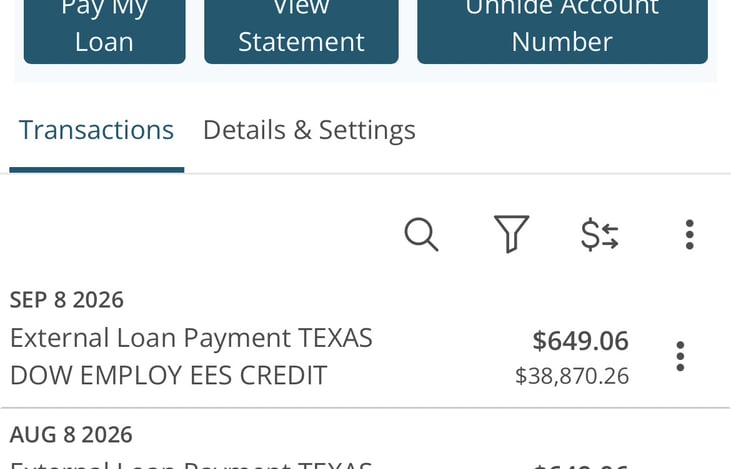This screenshot has width=731, height=469.
Task: Tap the partially visible AUG payment amount
Action: [580, 466]
